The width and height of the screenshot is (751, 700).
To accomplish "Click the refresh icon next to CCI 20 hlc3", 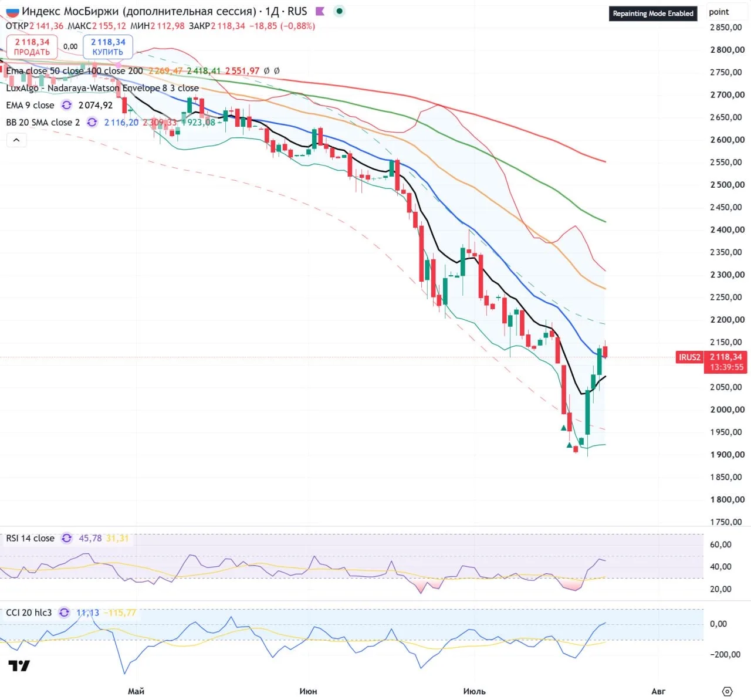I will (65, 613).
